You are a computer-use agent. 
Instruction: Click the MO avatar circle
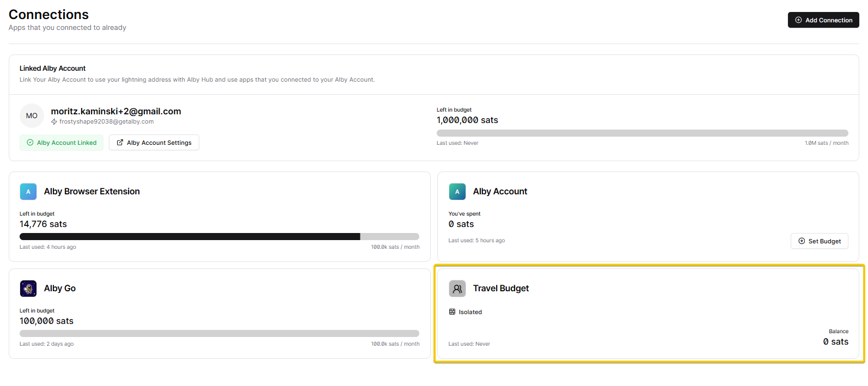point(32,115)
